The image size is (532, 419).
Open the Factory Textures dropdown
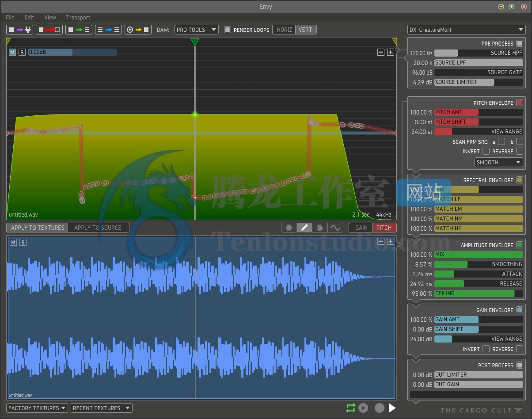[37, 408]
